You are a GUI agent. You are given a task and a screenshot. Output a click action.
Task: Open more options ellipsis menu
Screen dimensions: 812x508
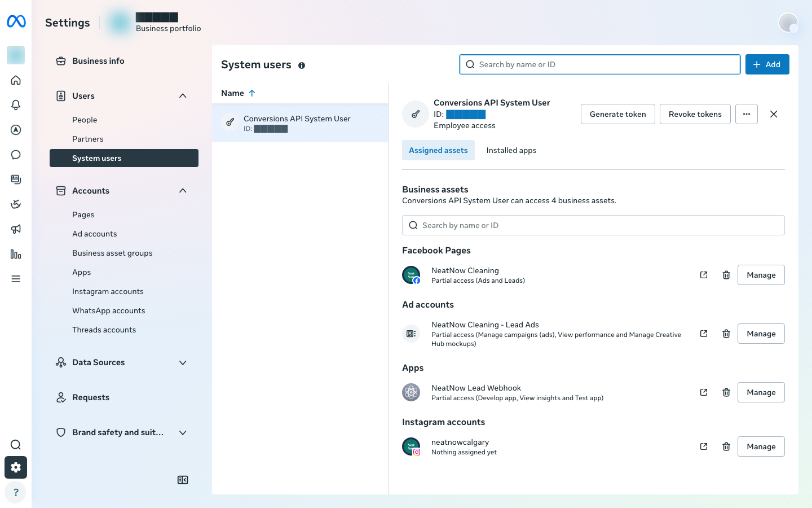[x=747, y=114]
